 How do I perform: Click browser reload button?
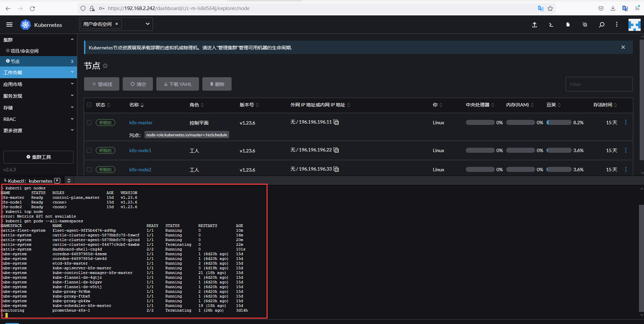[32, 8]
